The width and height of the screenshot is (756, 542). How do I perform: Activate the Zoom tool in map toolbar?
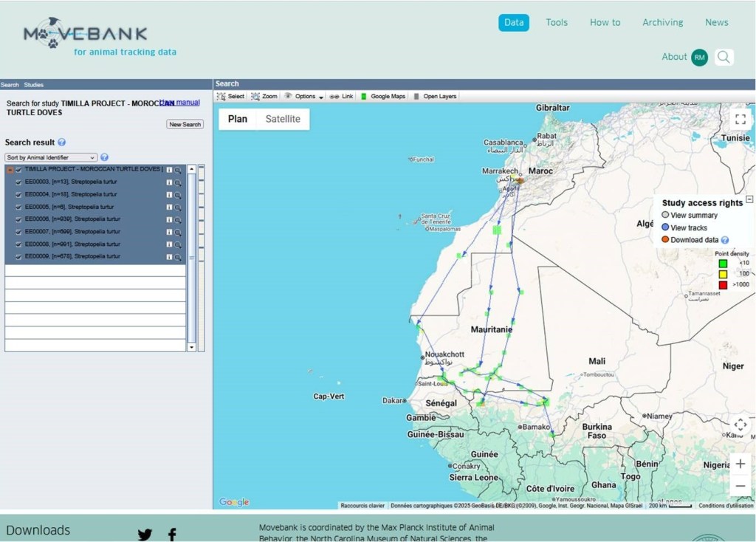(x=264, y=96)
